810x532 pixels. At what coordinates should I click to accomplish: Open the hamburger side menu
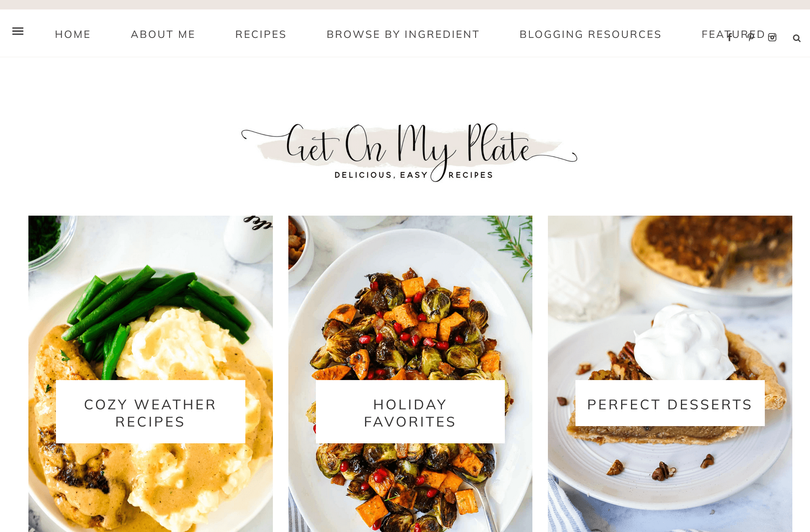(18, 31)
